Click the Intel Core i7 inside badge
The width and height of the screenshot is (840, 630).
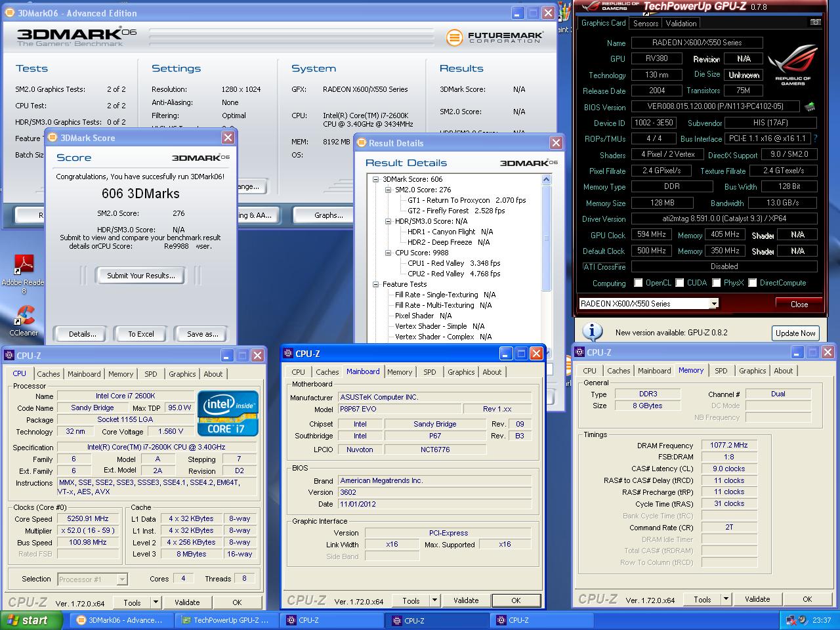click(228, 413)
